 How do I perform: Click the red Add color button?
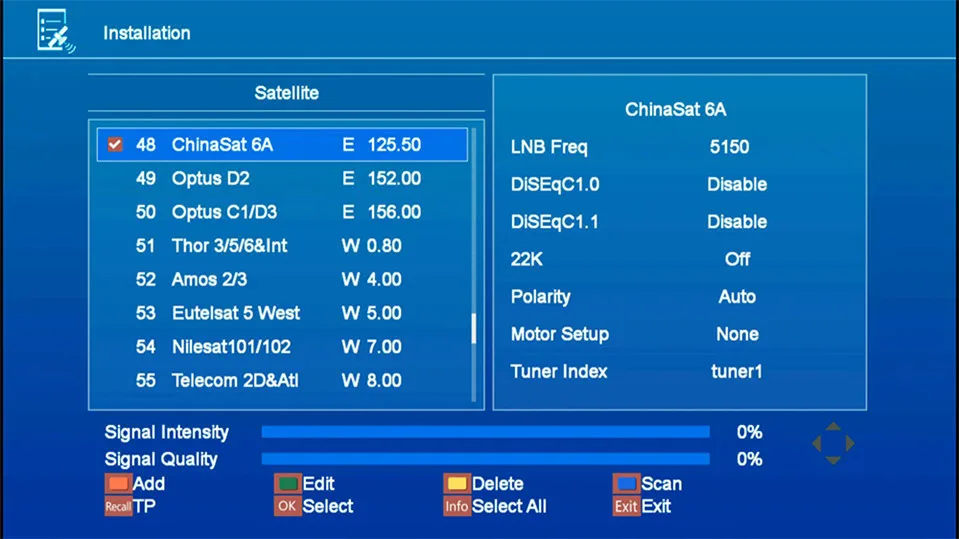point(118,483)
